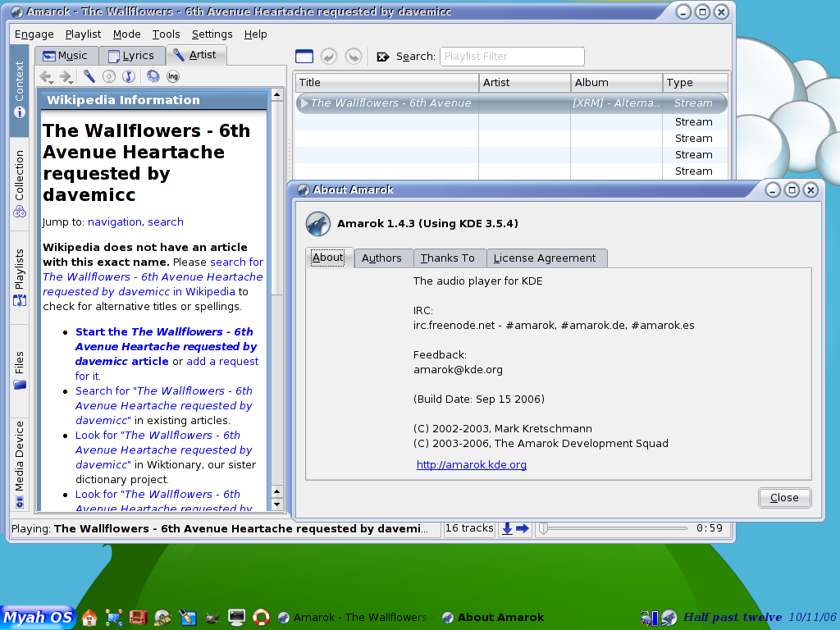
Task: Launch GIMP from the taskbar
Action: (212, 618)
